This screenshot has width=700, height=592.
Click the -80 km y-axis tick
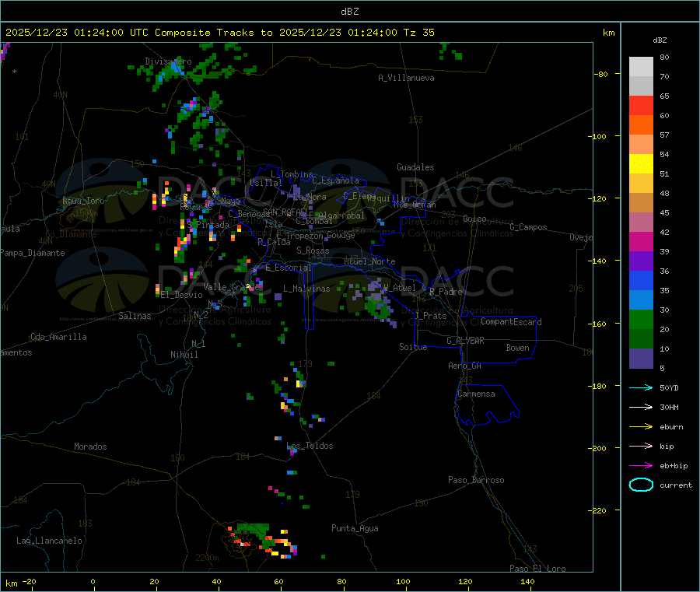click(x=600, y=74)
